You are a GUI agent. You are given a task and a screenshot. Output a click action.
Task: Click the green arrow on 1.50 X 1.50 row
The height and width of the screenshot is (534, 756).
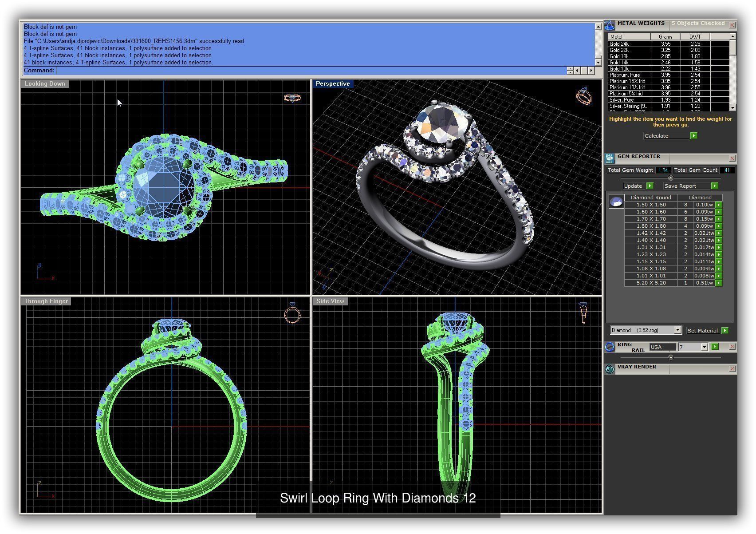pos(719,205)
